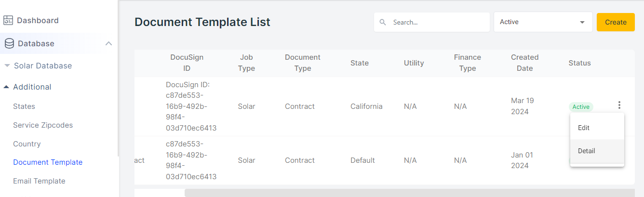The width and height of the screenshot is (644, 197).
Task: Collapse the Database section chevron
Action: point(108,43)
